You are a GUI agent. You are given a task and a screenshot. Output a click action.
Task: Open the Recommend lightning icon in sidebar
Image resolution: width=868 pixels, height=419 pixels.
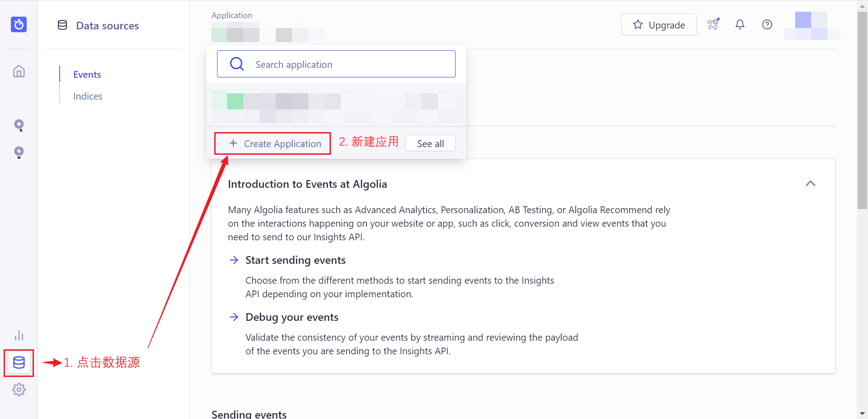[19, 152]
